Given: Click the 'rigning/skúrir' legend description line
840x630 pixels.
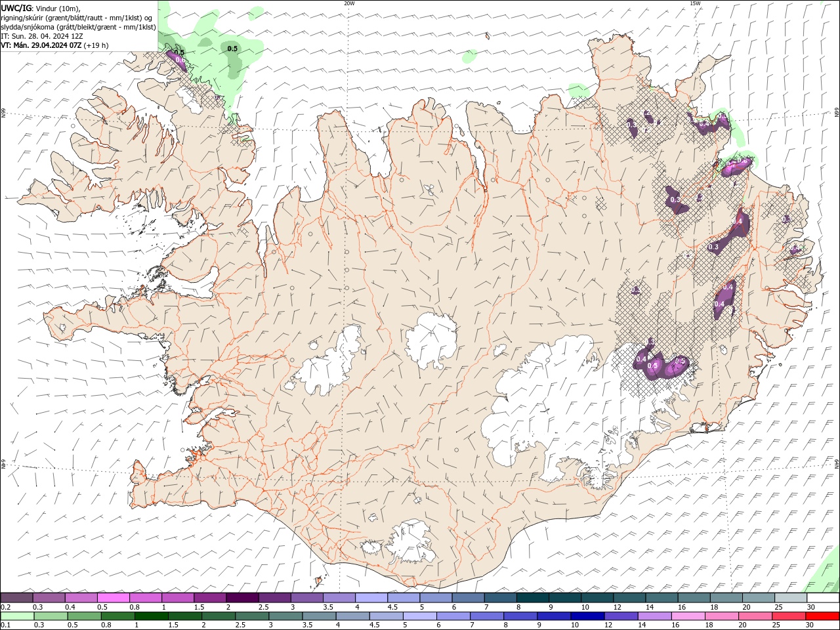Looking at the screenshot, I should coord(77,18).
